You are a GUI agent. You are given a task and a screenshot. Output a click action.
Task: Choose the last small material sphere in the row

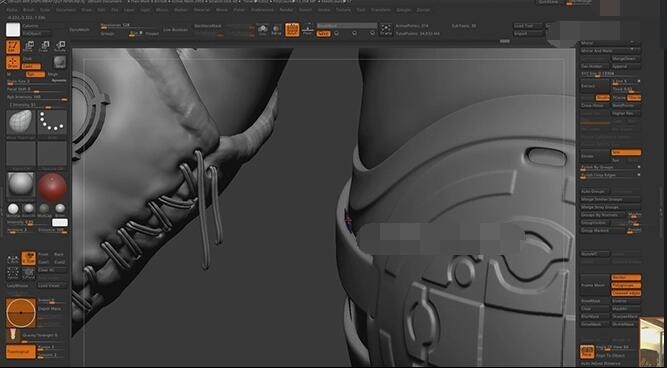point(60,208)
